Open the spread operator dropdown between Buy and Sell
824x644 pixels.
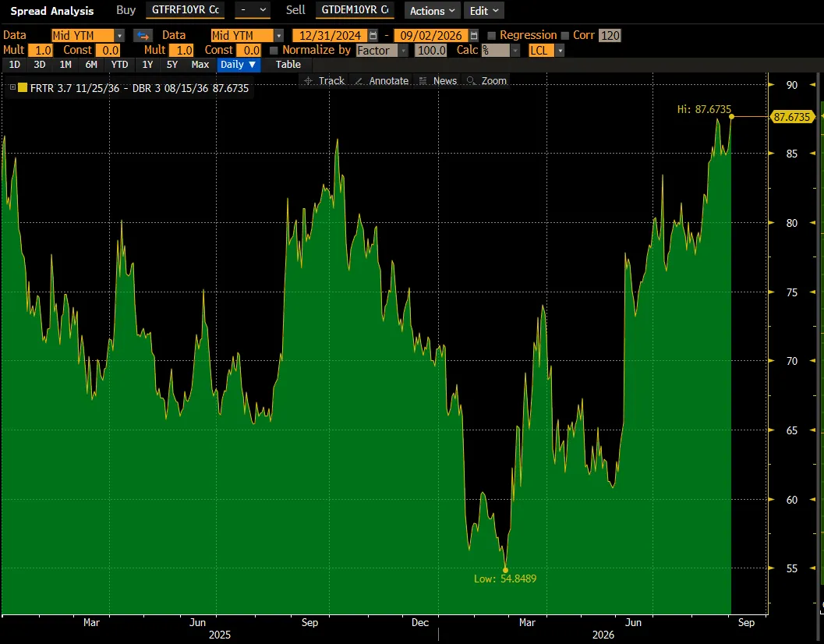(253, 10)
